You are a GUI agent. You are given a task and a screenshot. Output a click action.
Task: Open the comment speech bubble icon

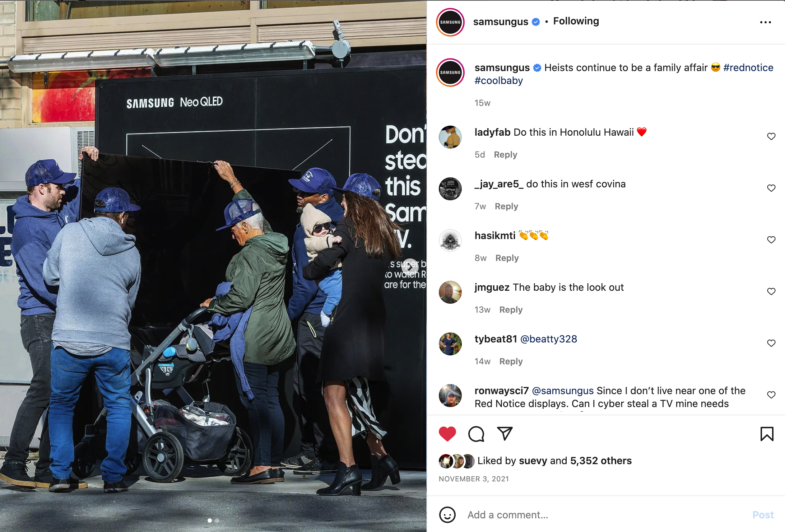pyautogui.click(x=476, y=434)
